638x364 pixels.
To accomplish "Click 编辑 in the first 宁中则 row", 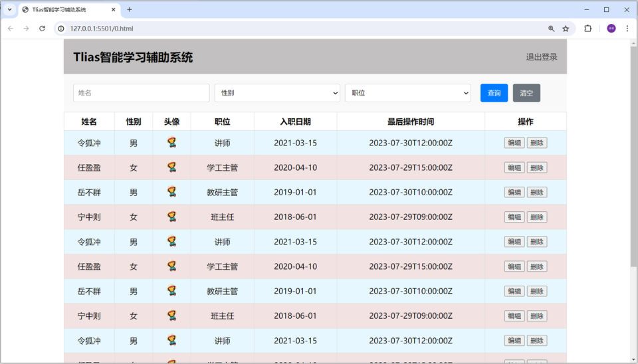I will pos(514,217).
